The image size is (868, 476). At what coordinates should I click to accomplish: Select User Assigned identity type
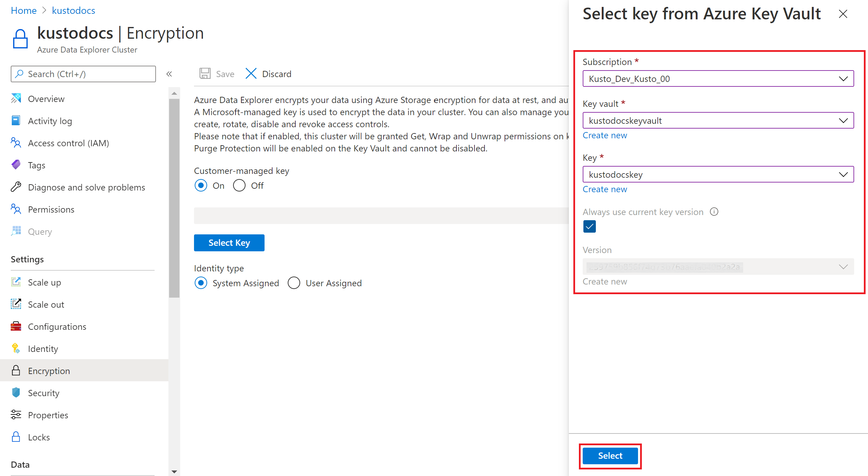click(x=294, y=283)
